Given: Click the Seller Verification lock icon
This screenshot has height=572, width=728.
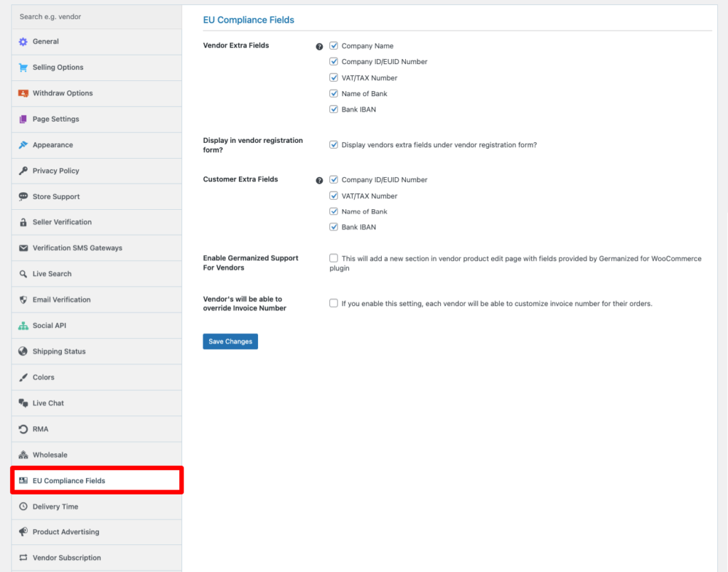Looking at the screenshot, I should tap(23, 222).
